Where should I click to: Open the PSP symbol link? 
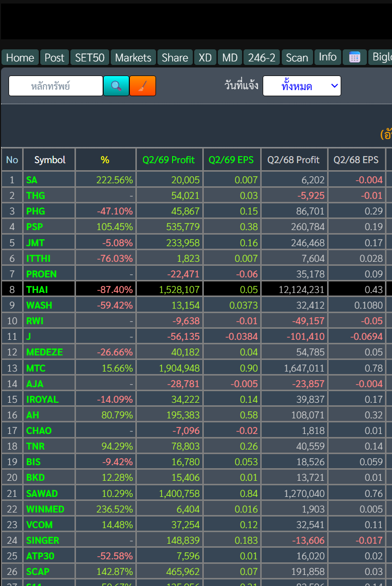tap(34, 227)
